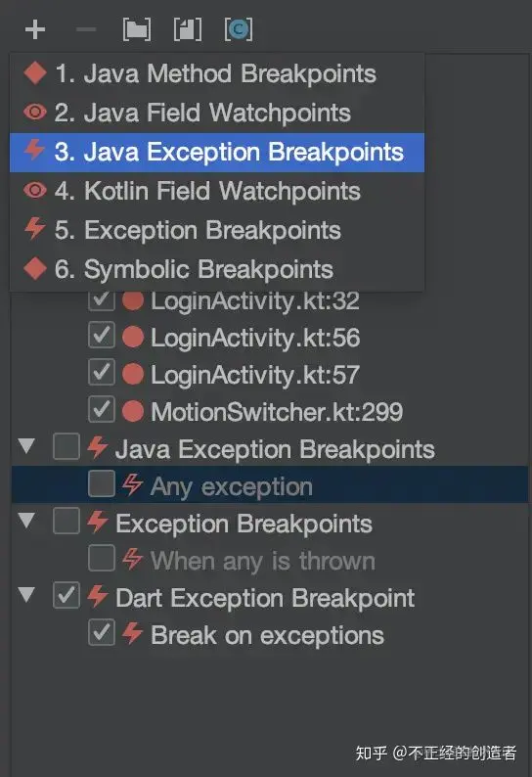532x777 pixels.
Task: Click the group by file icon
Action: coord(188,29)
